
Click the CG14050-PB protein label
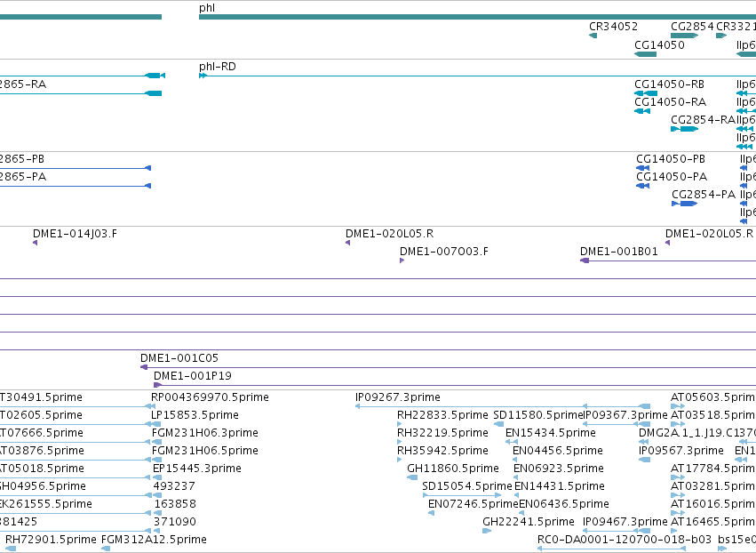tap(671, 159)
